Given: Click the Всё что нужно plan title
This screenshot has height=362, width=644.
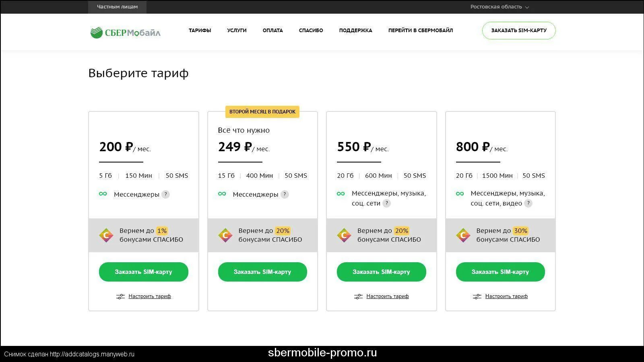Looking at the screenshot, I should click(244, 130).
